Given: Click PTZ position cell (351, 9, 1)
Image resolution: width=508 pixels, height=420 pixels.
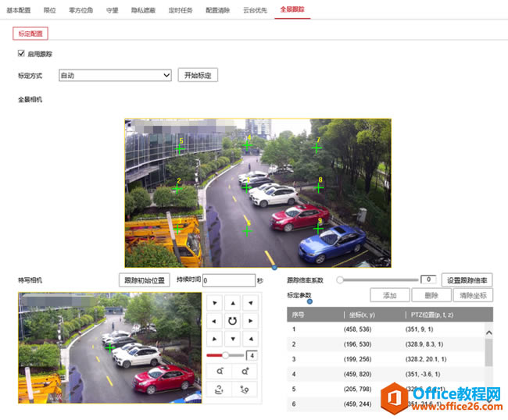Looking at the screenshot, I should point(419,329).
